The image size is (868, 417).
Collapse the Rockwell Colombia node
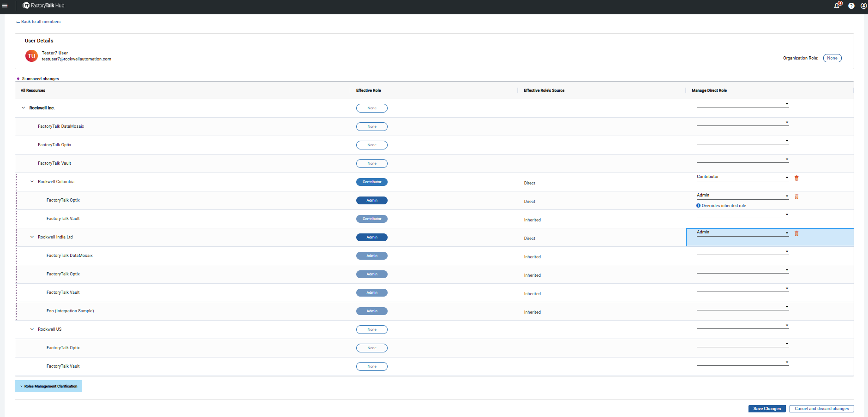32,182
